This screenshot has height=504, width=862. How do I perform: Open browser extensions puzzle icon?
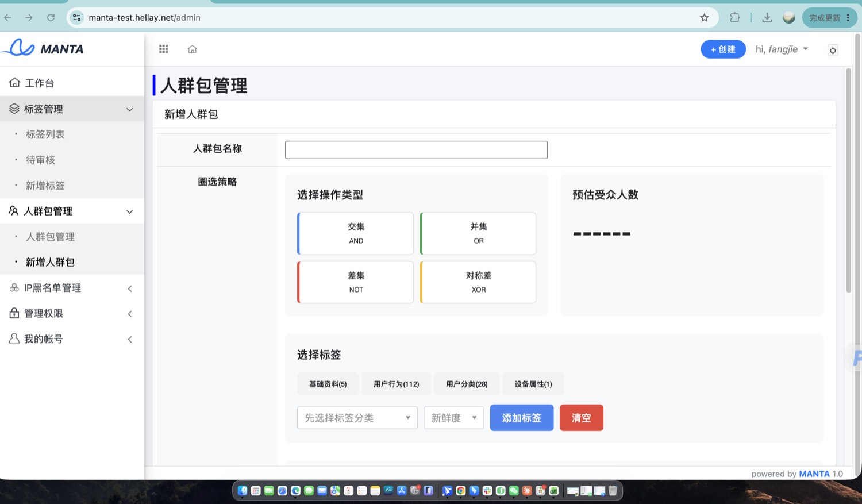[x=735, y=17]
